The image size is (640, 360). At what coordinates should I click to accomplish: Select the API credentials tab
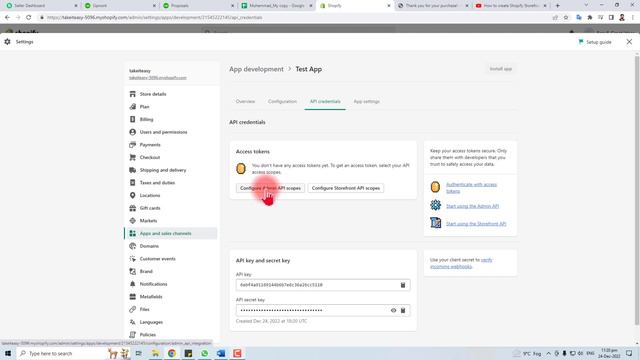[325, 101]
